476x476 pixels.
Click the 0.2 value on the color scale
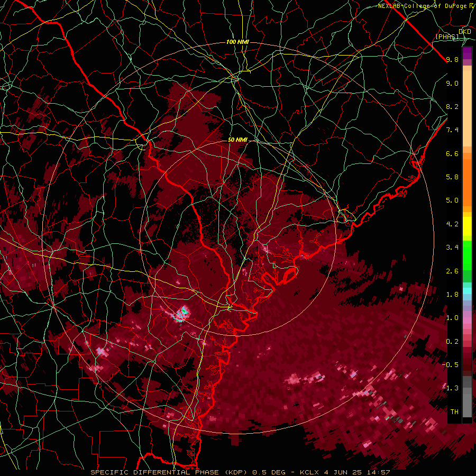[x=452, y=342]
